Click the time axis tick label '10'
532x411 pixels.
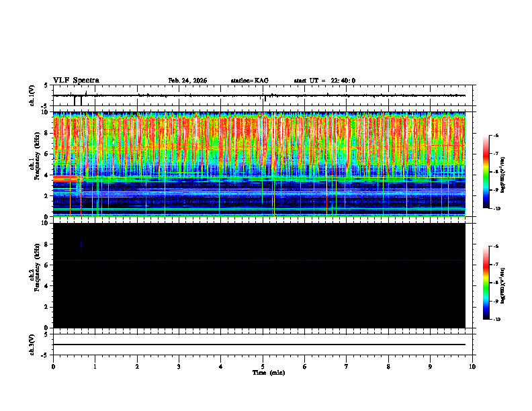(472, 367)
